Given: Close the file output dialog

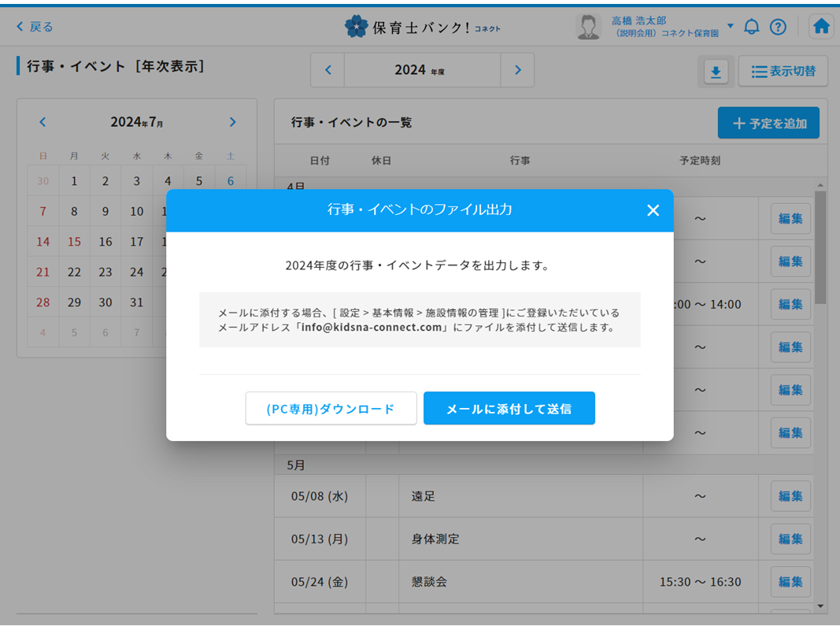Looking at the screenshot, I should point(653,210).
